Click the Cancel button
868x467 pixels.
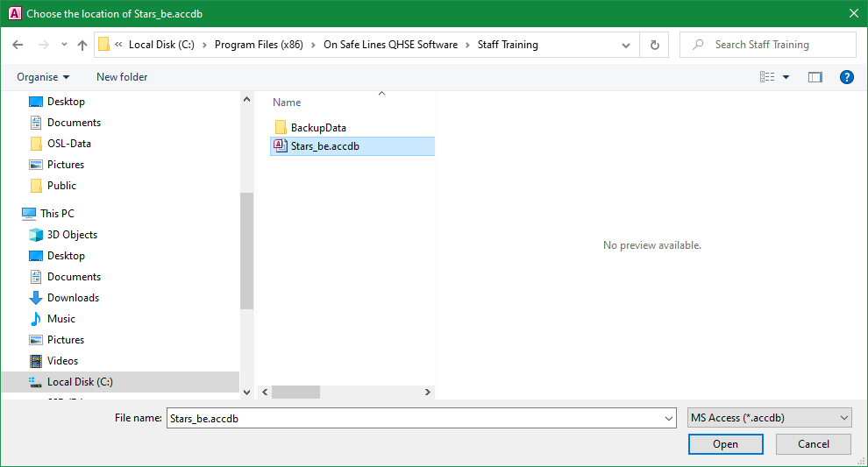pos(813,443)
